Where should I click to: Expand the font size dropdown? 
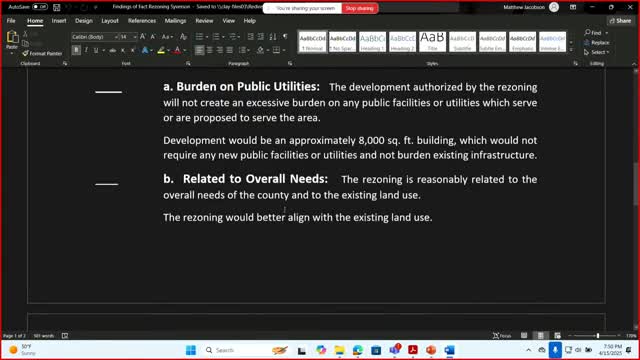135,37
